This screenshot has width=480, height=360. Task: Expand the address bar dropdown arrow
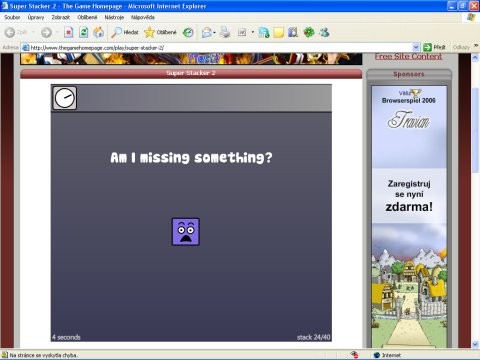point(416,47)
